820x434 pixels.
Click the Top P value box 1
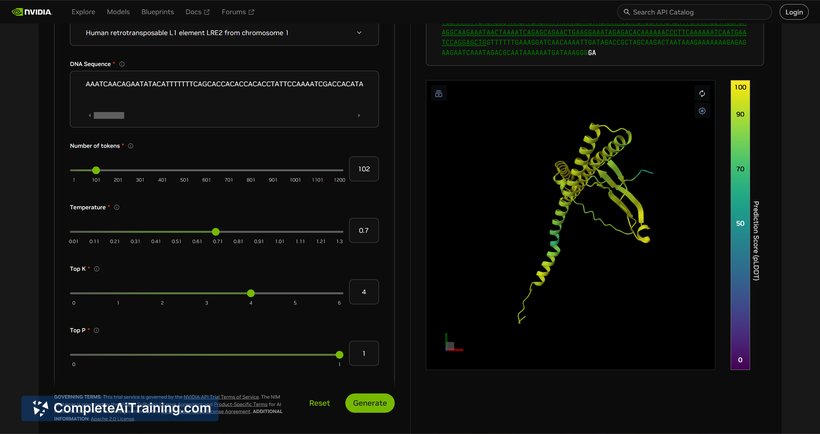[363, 353]
